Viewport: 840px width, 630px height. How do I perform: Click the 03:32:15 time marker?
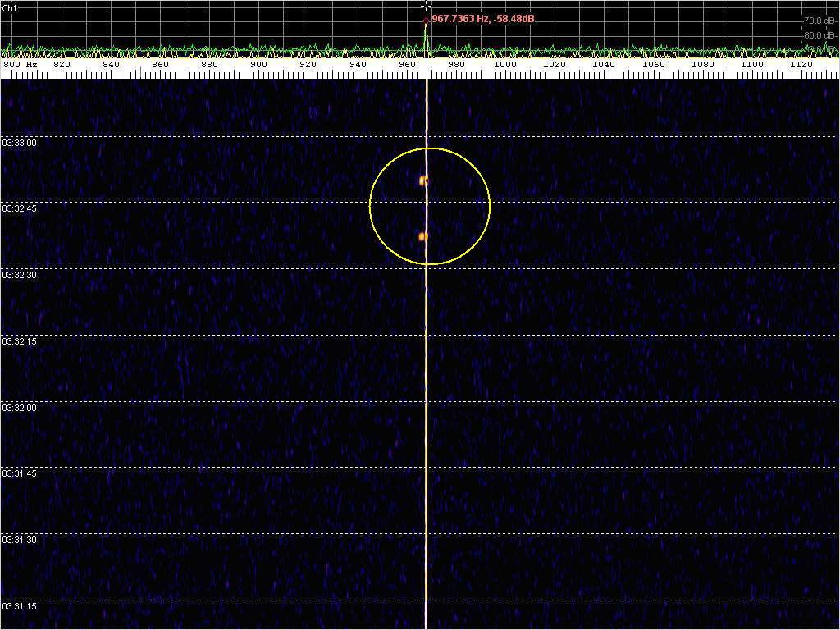point(19,341)
